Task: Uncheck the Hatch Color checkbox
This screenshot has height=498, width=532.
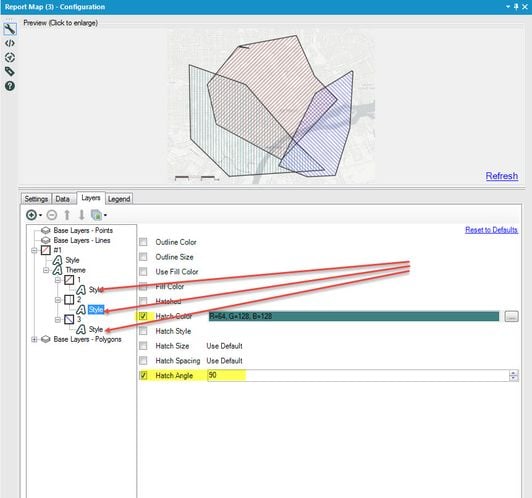Action: pyautogui.click(x=143, y=316)
